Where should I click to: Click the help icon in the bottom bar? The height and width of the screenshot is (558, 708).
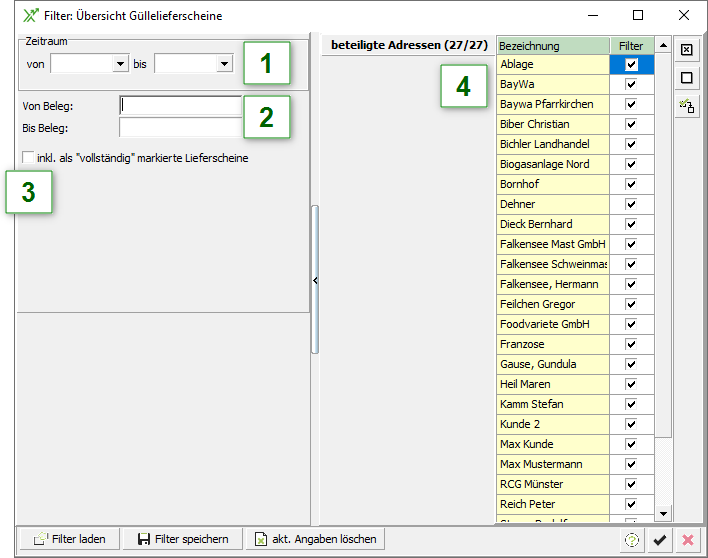[x=631, y=540]
